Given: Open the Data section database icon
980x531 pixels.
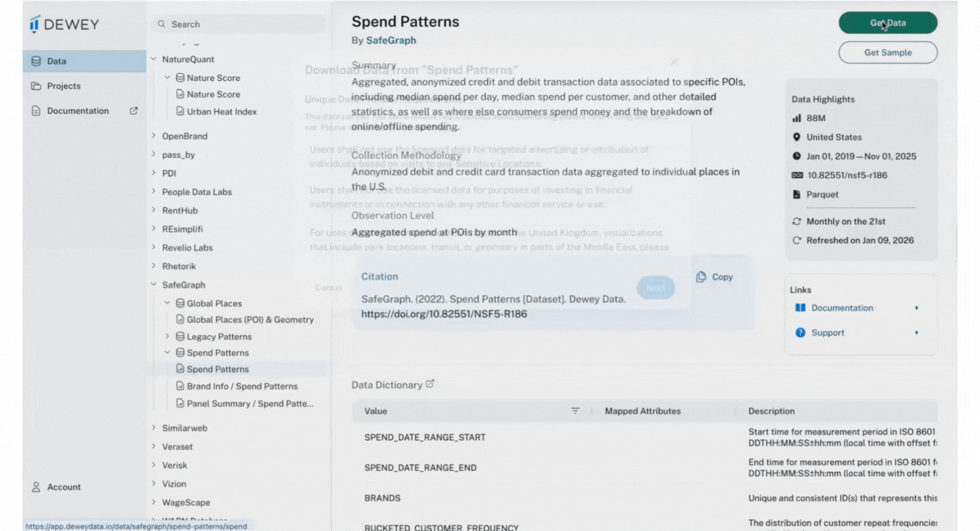Looking at the screenshot, I should click(x=37, y=61).
